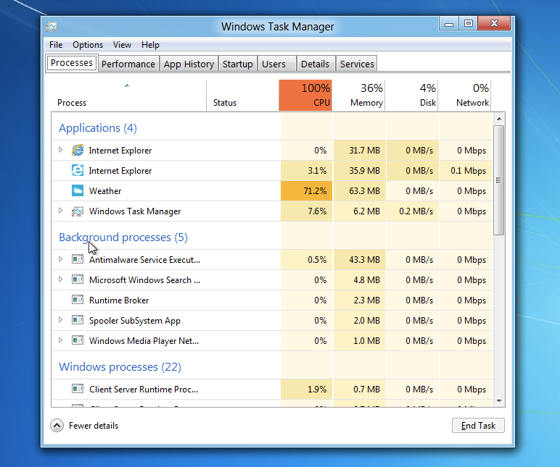Click the Windows Task Manager process icon
Viewport: 560px width, 467px height.
[78, 211]
